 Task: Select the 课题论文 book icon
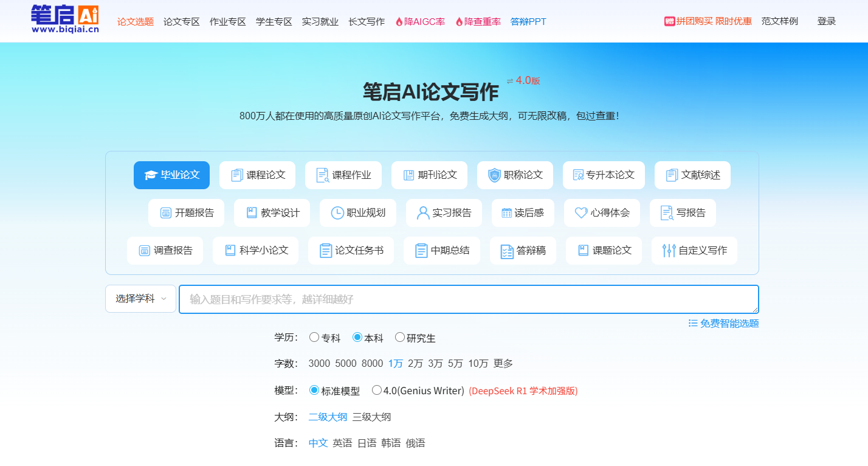[584, 250]
